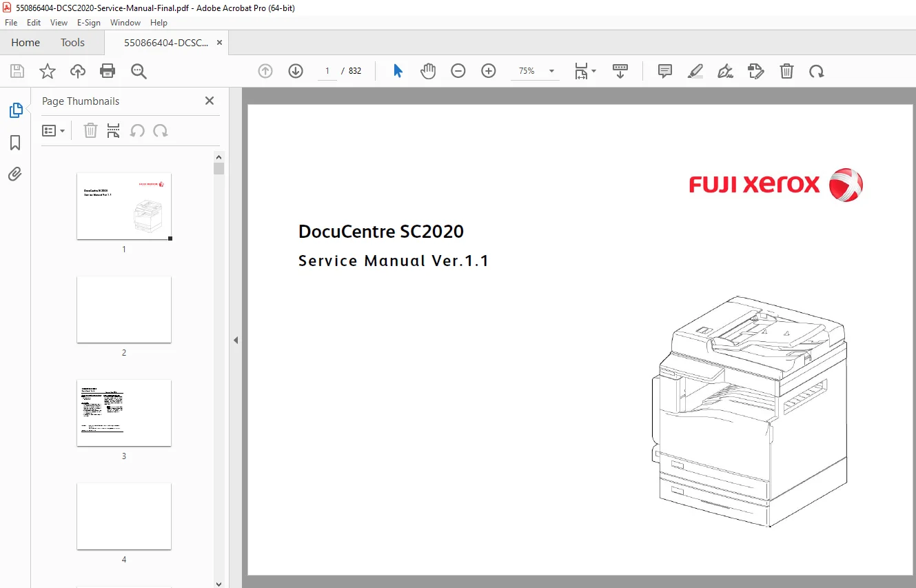Image resolution: width=916 pixels, height=588 pixels.
Task: Select the page 1 thumbnail
Action: (x=124, y=206)
